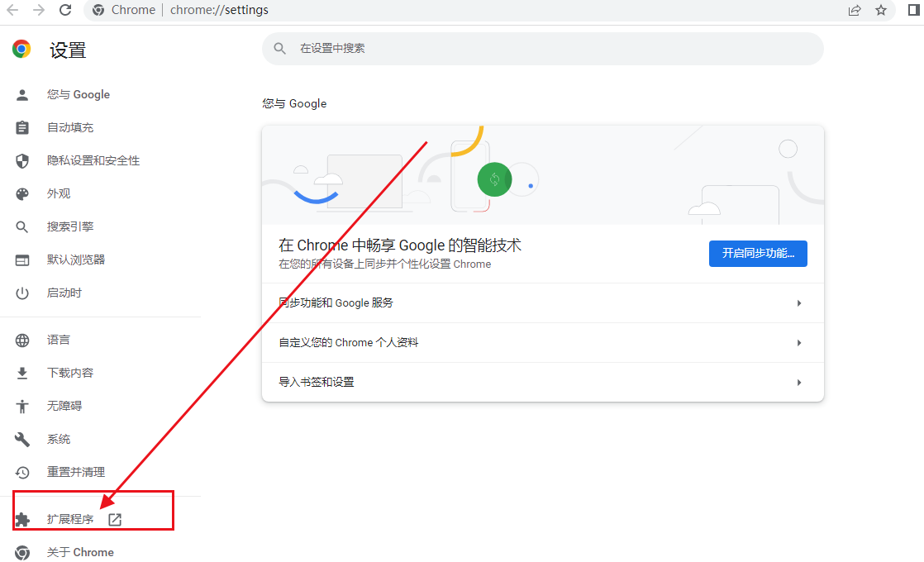Focus the 在设置中搜索 search field
This screenshot has height=562, width=924.
pos(543,48)
